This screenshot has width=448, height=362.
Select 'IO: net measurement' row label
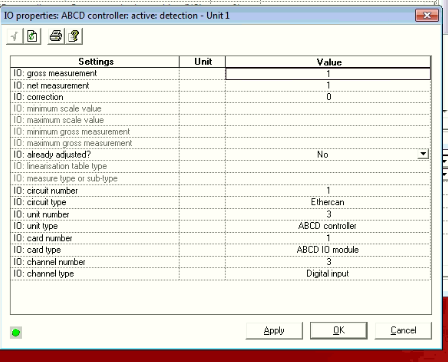51,86
